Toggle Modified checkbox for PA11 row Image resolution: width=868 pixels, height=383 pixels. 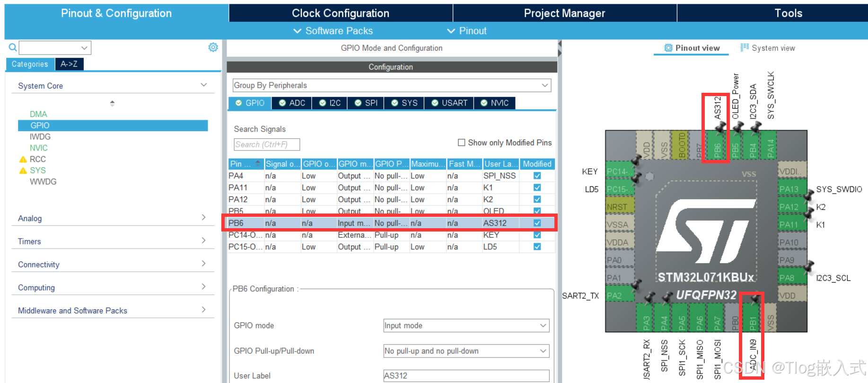pos(537,187)
